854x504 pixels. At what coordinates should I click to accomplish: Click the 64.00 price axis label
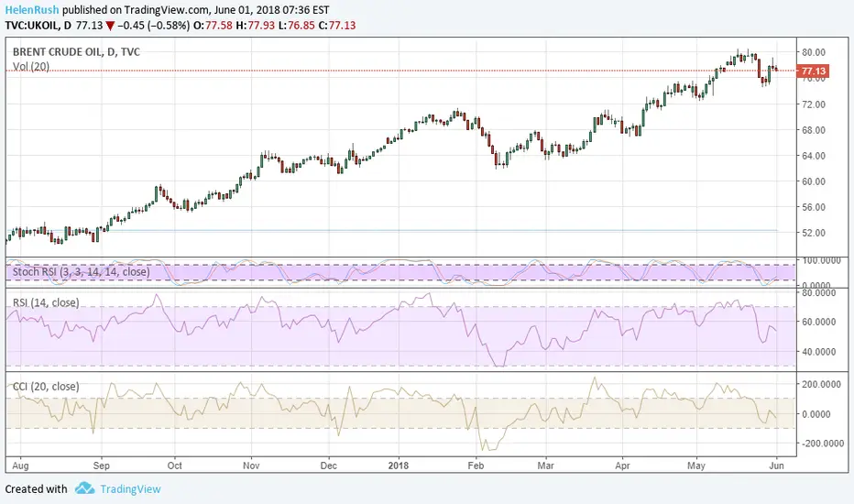(814, 155)
